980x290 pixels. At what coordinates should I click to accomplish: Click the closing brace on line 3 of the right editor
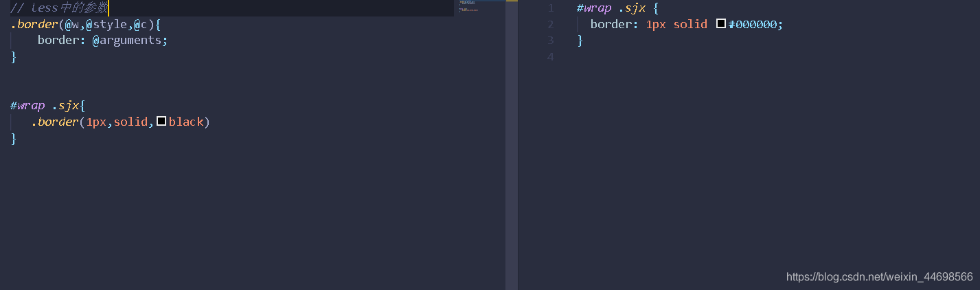[x=580, y=41]
